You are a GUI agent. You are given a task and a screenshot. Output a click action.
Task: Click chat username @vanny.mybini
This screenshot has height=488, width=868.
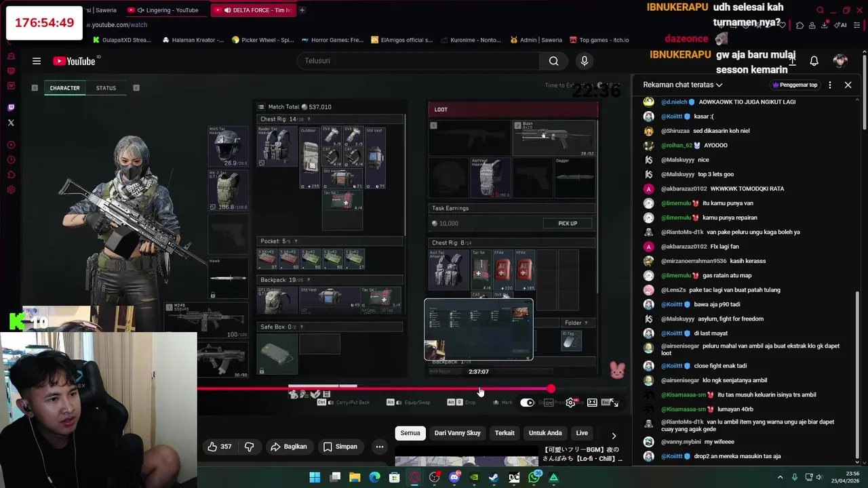[682, 442]
